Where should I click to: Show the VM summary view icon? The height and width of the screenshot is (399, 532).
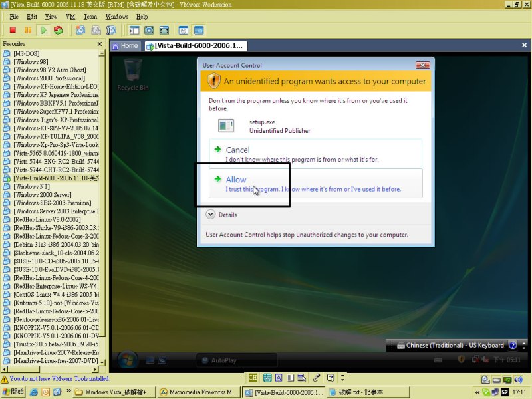pos(184,30)
